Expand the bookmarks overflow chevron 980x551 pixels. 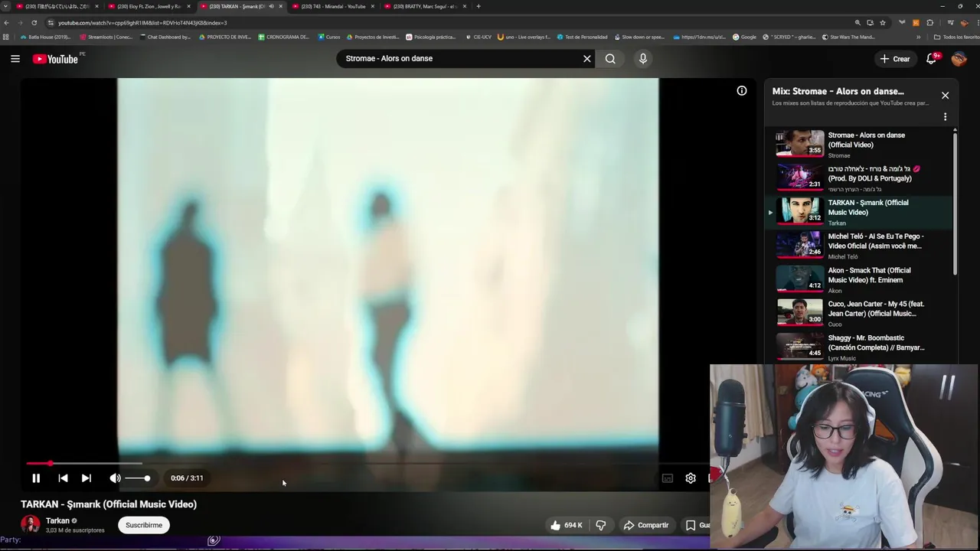(919, 37)
